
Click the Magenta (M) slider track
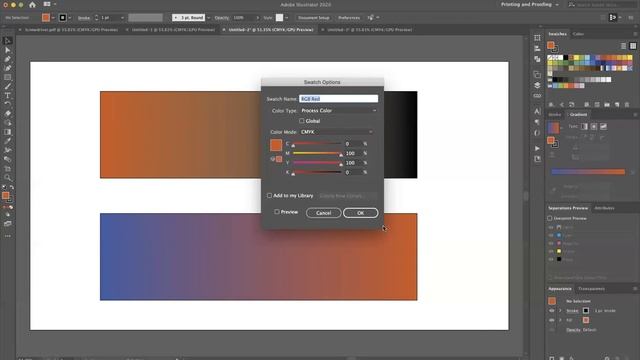(x=317, y=153)
